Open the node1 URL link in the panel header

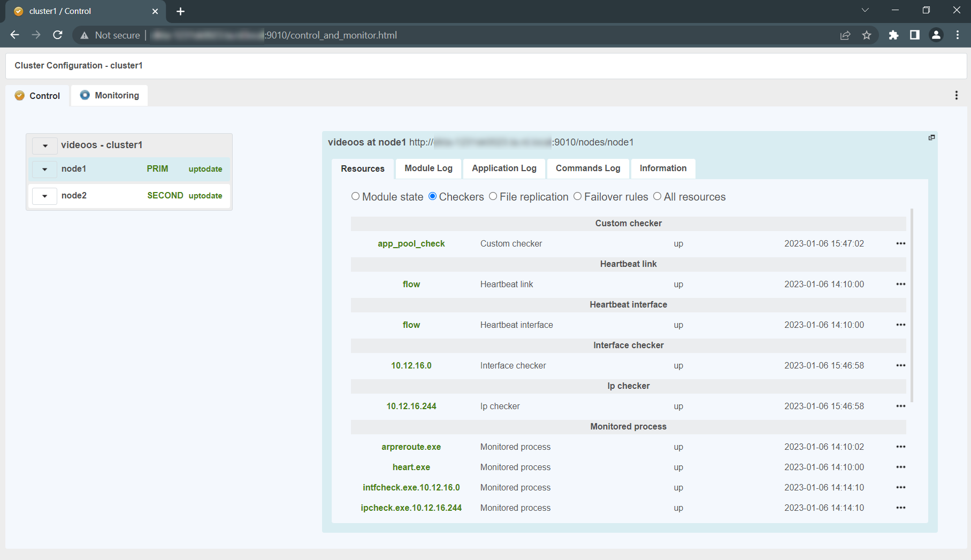click(x=522, y=142)
